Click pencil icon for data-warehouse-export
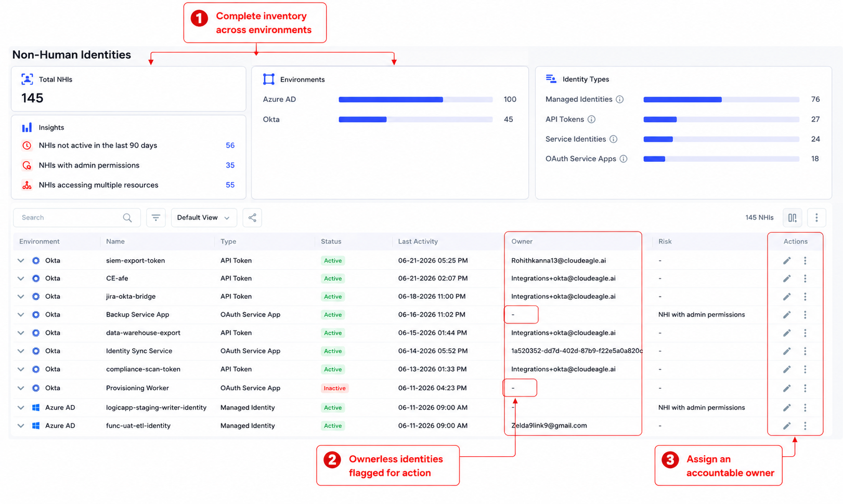The image size is (843, 504). point(787,333)
